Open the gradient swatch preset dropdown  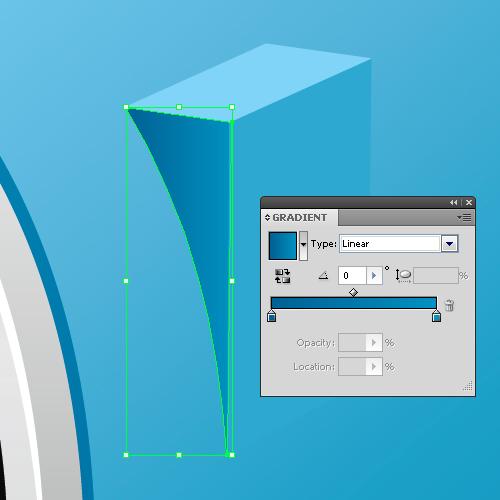click(x=303, y=246)
